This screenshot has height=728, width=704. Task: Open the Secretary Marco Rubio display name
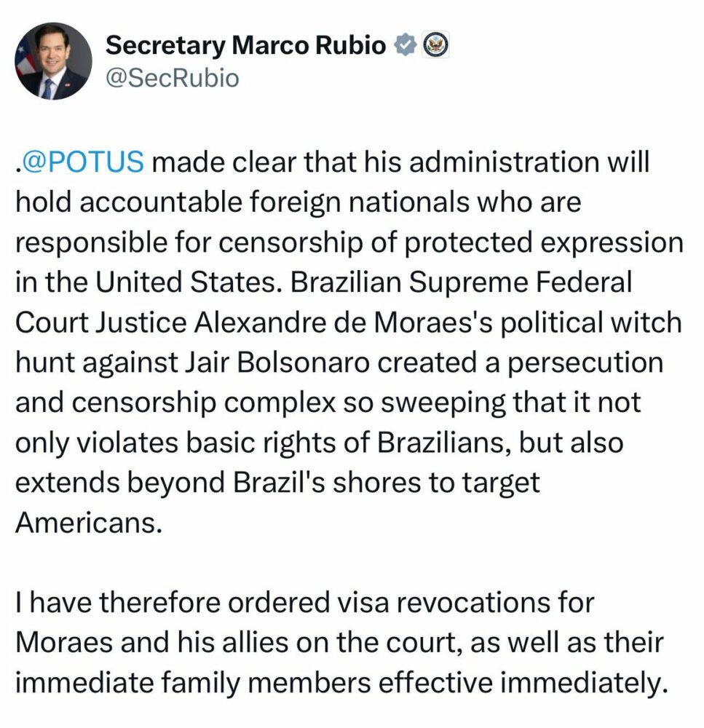[x=245, y=46]
